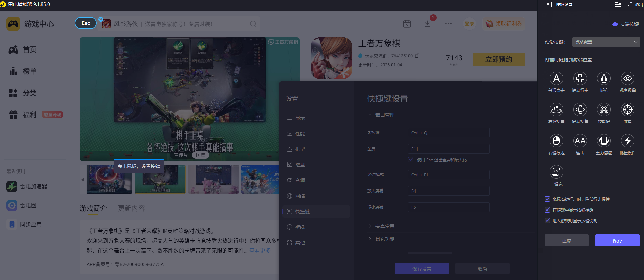644x280 pixels.
Task: Open the 预设按键 默认配置 dropdown
Action: point(606,42)
